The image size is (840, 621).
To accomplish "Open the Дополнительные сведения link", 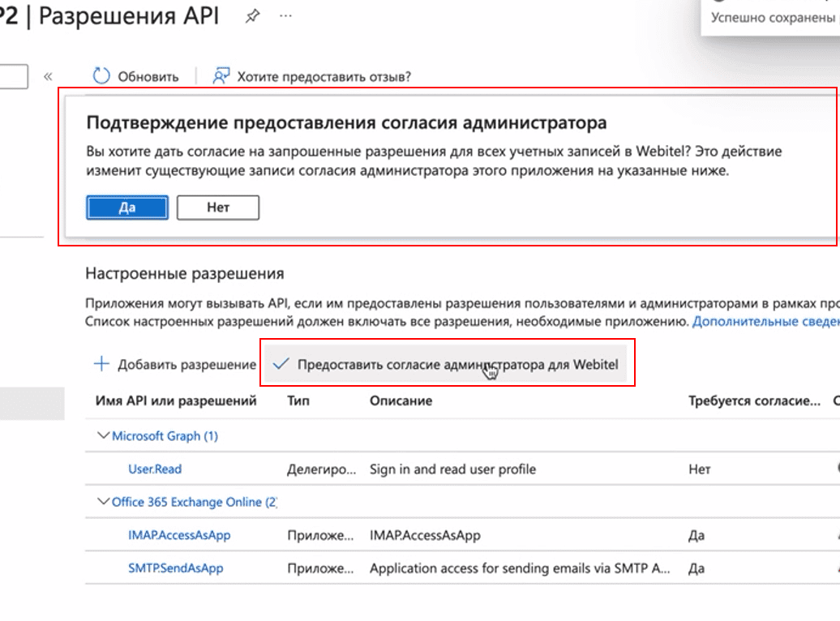I will click(766, 322).
